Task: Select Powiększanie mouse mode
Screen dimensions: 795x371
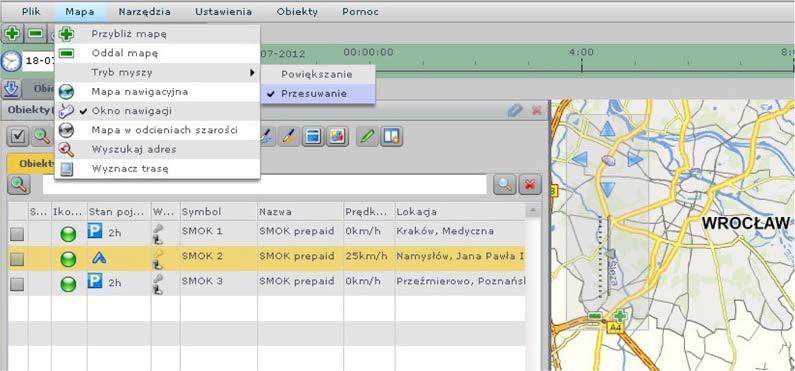Action: 318,75
